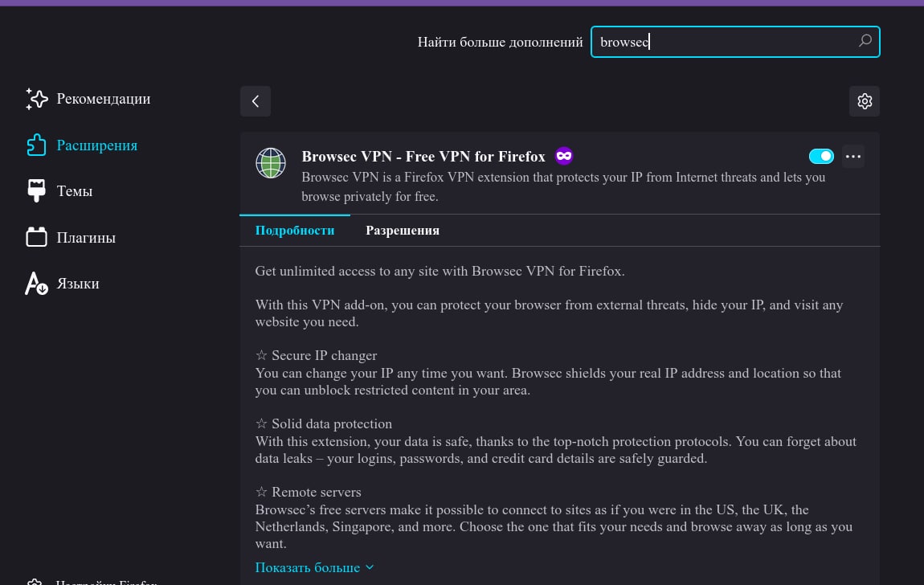Open the three-dot more options menu
The width and height of the screenshot is (924, 585).
853,156
